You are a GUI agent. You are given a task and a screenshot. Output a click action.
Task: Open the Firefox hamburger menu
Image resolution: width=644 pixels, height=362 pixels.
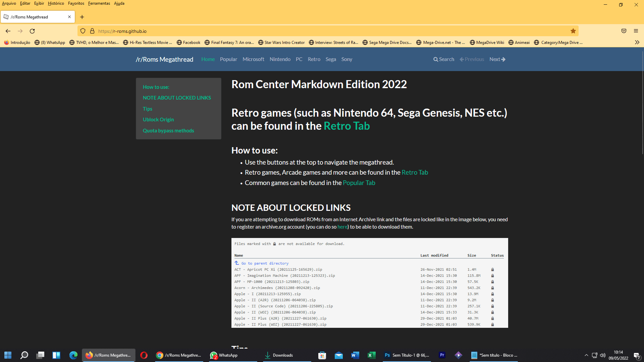tap(636, 31)
